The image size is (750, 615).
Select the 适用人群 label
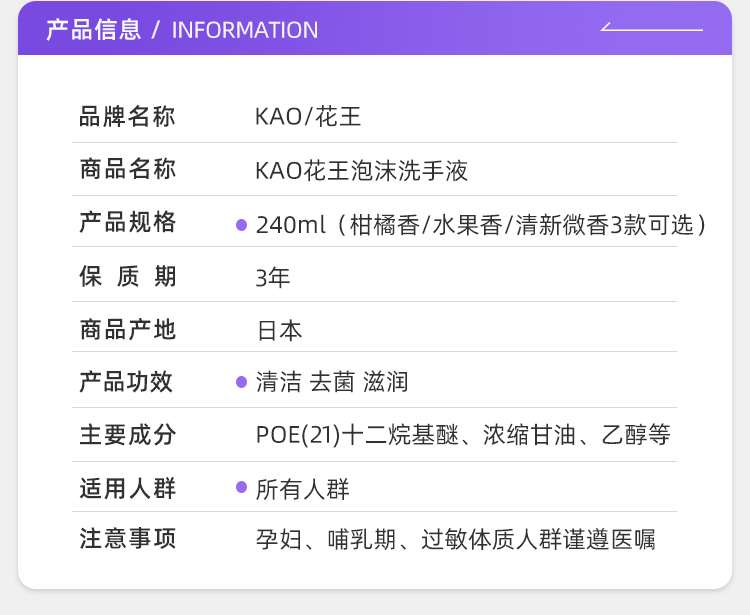point(127,488)
